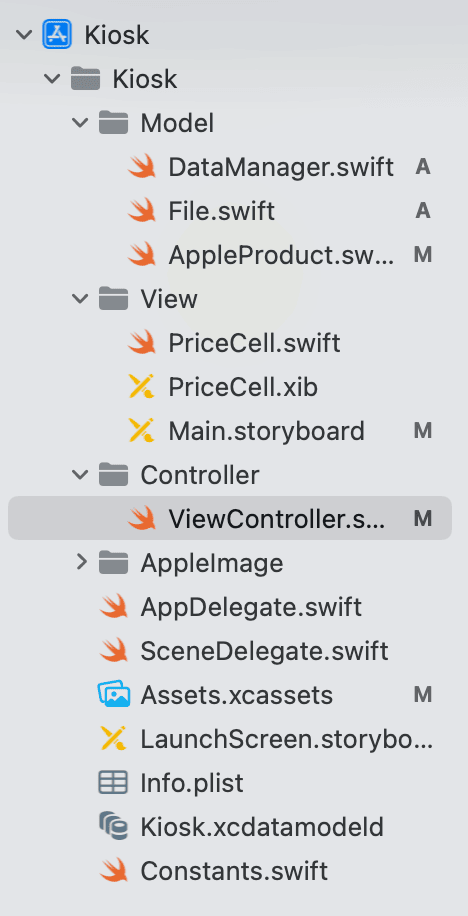The height and width of the screenshot is (916, 468).
Task: Collapse the Model folder disclosure arrow
Action: pos(80,123)
